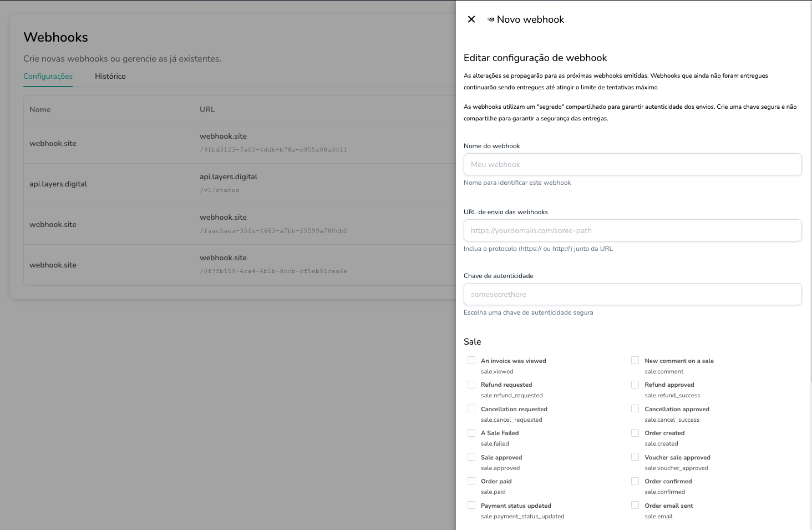812x530 pixels.
Task: Check 'New comment on a sale'
Action: [x=635, y=360]
